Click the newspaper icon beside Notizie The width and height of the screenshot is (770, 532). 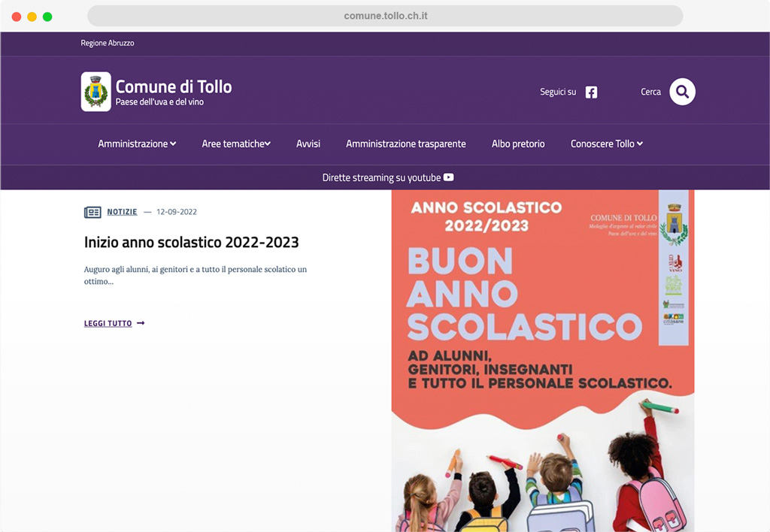coord(92,212)
